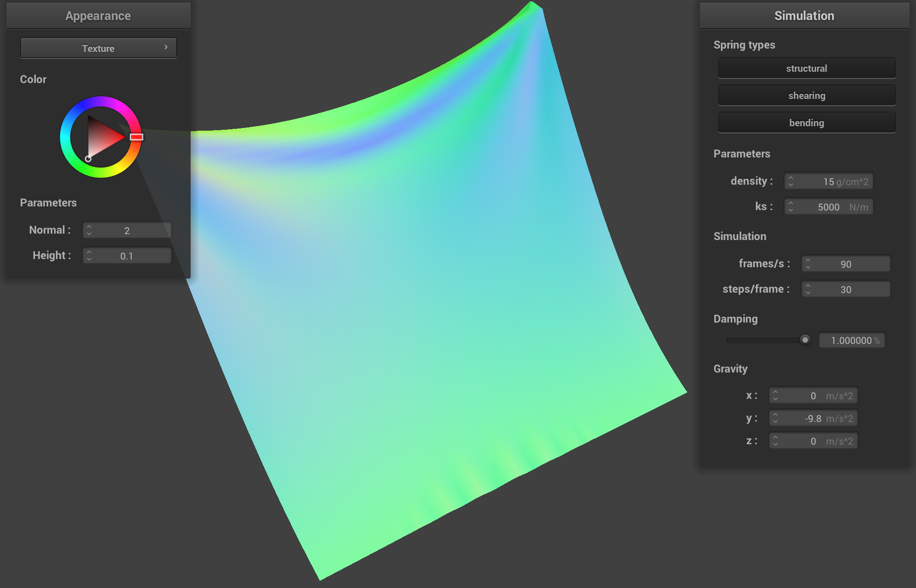The image size is (916, 588).
Task: Click the steps/frame stepper arrows
Action: tap(808, 289)
